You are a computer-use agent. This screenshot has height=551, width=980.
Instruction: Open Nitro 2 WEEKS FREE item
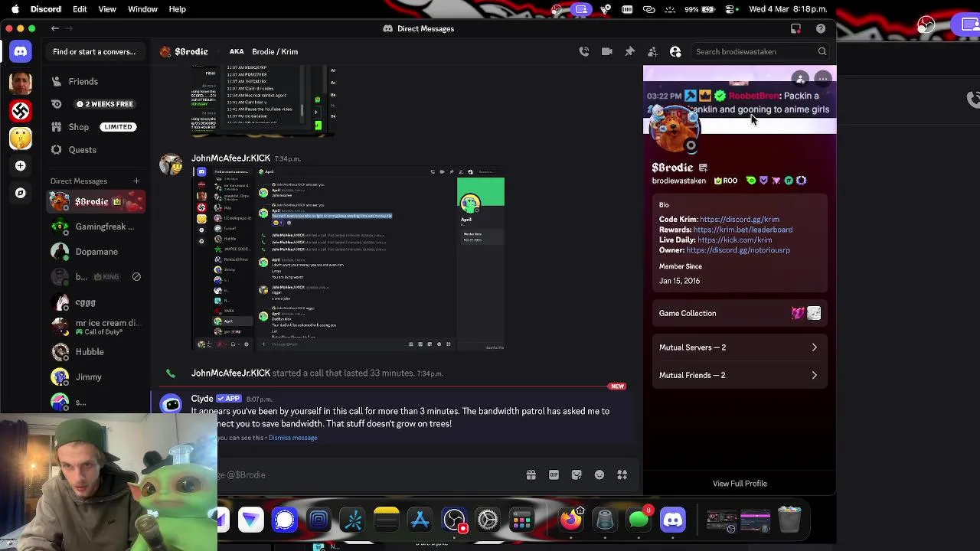tap(96, 104)
